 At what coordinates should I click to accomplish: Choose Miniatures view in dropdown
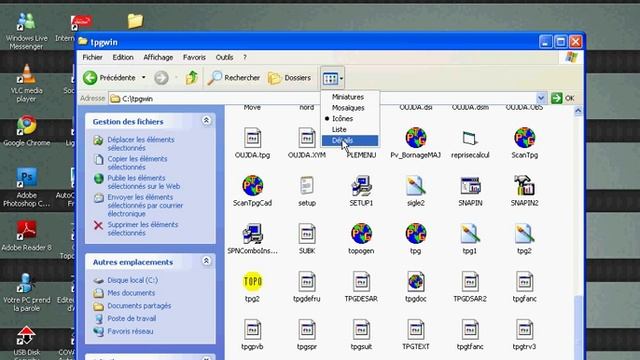coord(347,97)
